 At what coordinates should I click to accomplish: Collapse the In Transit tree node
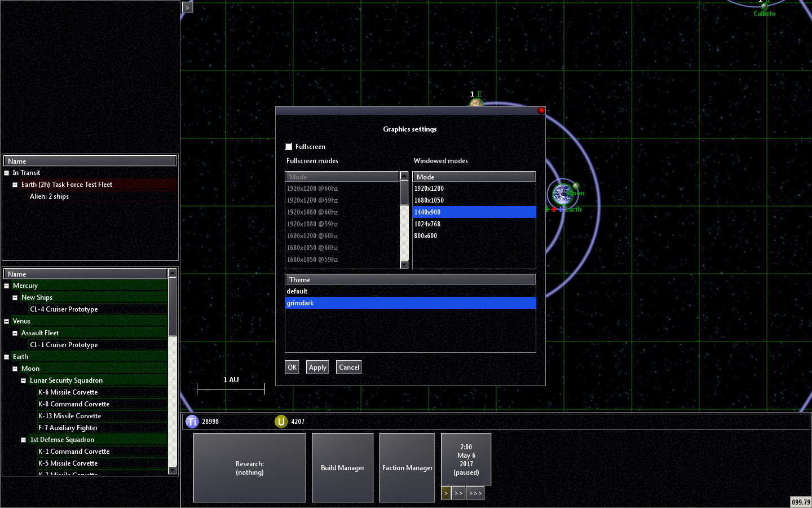pos(7,173)
